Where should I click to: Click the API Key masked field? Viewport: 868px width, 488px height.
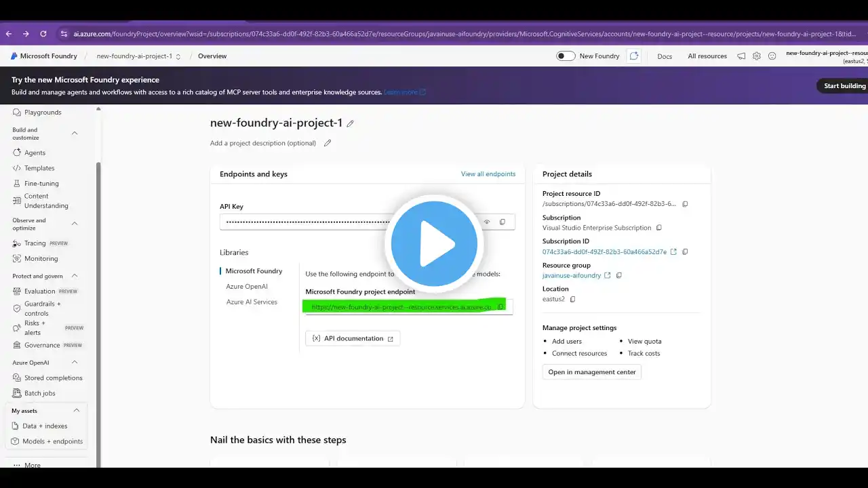tap(367, 222)
